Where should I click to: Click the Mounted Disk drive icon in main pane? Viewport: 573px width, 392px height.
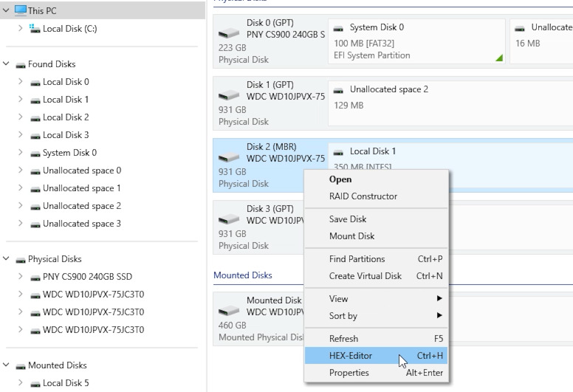click(229, 311)
